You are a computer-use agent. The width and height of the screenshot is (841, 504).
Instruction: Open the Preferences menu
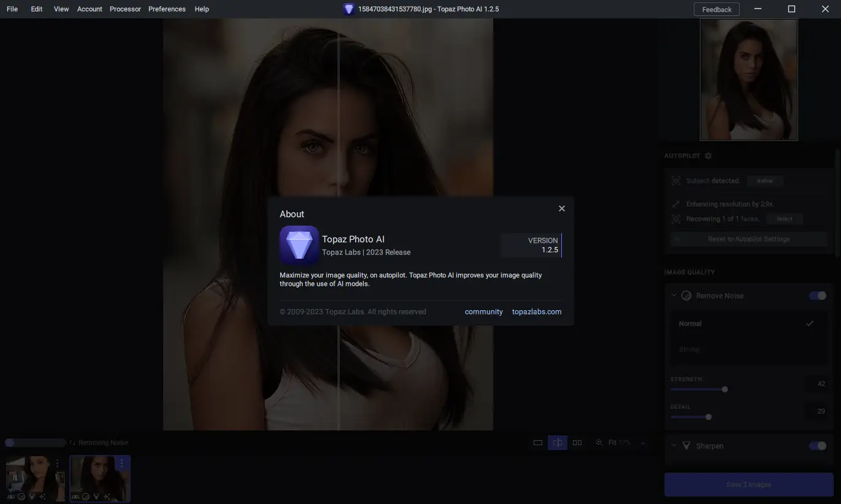coord(167,9)
